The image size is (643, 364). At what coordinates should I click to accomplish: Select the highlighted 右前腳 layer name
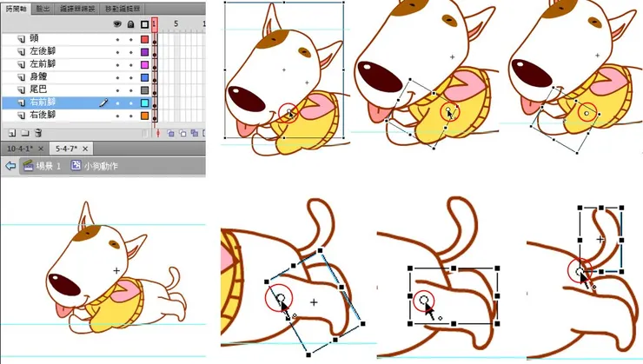[43, 102]
